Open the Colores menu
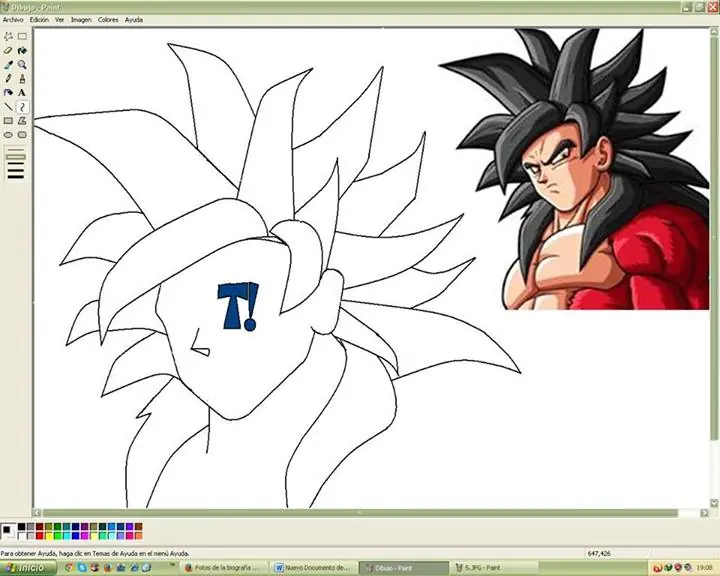The width and height of the screenshot is (720, 576). click(108, 20)
